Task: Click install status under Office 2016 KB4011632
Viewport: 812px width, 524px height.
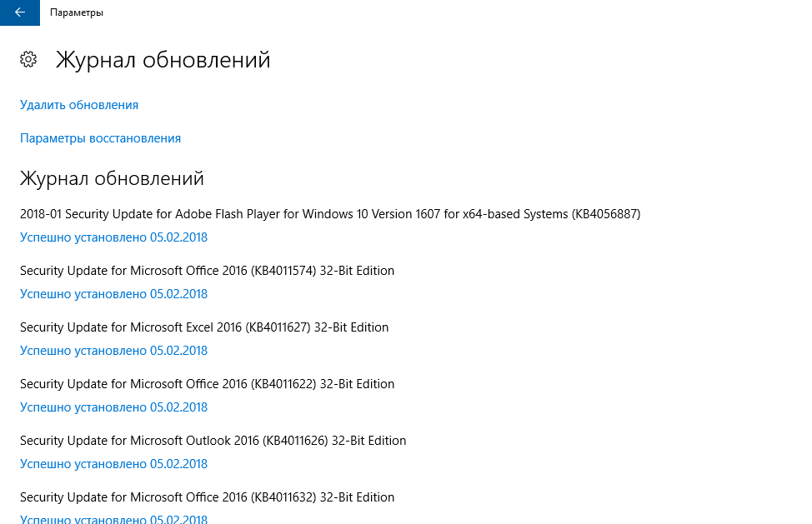Action: tap(114, 519)
